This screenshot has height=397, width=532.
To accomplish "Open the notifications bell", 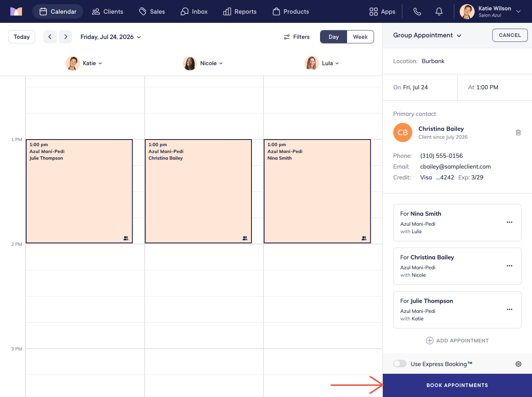I will [x=439, y=12].
